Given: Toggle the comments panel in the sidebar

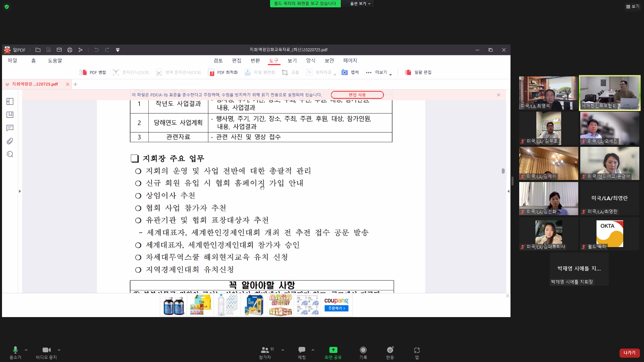Looking at the screenshot, I should (x=10, y=128).
